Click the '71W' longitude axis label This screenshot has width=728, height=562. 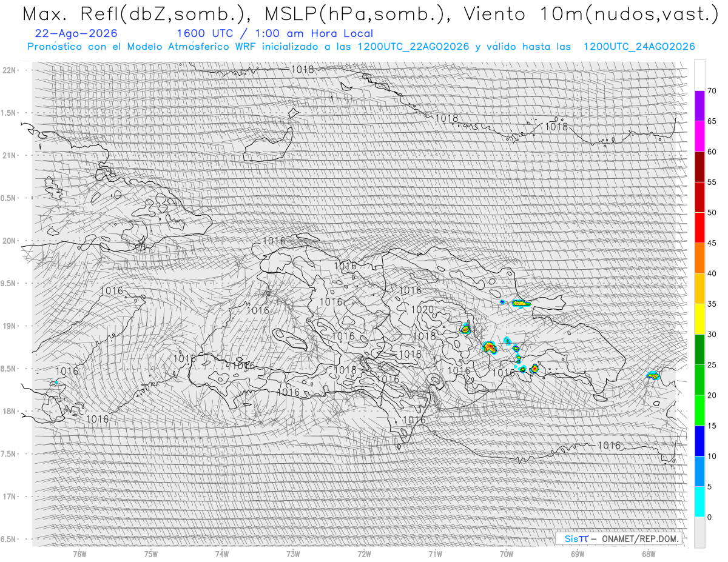tap(435, 554)
